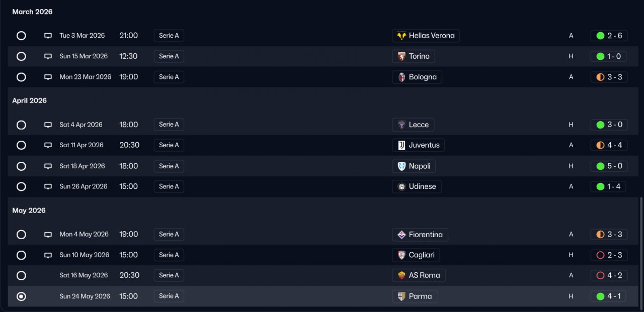Screen dimensions: 644x312
Task: Click the May 2026 month header
Action: [x=29, y=211]
